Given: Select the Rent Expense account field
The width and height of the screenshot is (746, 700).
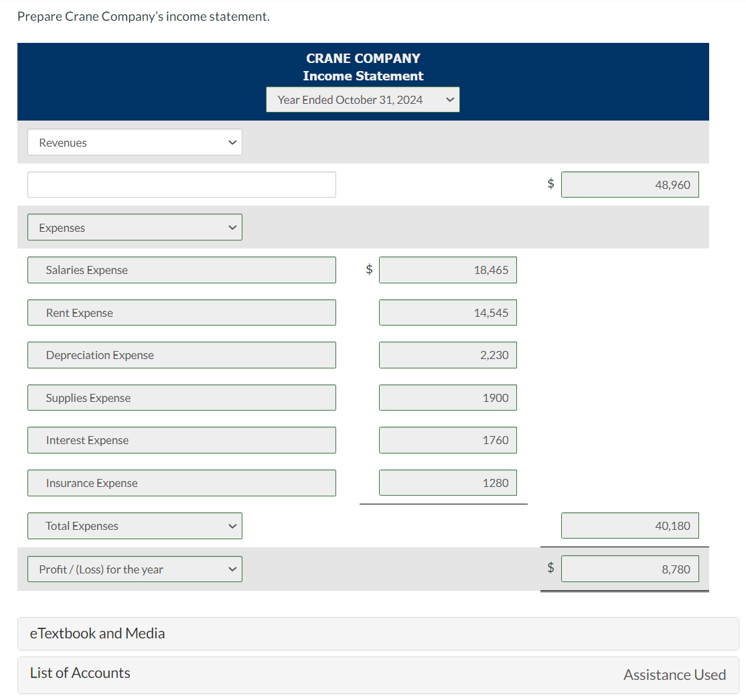Looking at the screenshot, I should 181,313.
